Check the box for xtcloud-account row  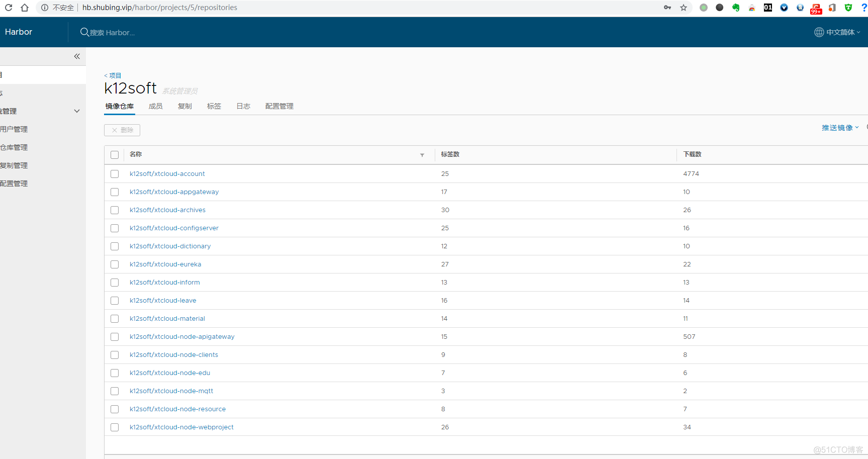pyautogui.click(x=115, y=174)
